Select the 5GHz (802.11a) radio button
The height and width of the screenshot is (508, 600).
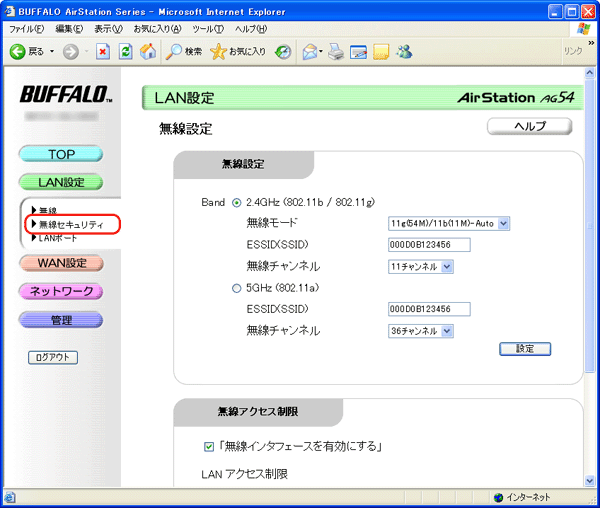237,288
